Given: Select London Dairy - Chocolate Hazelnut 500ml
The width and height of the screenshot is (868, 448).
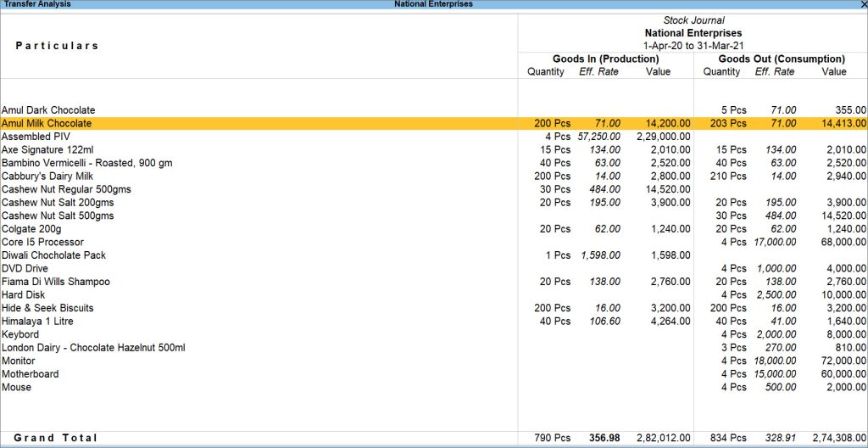Looking at the screenshot, I should click(x=93, y=348).
